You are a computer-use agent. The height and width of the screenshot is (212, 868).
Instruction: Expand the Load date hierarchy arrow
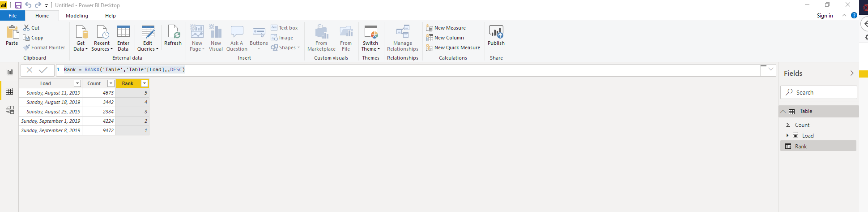pyautogui.click(x=787, y=135)
